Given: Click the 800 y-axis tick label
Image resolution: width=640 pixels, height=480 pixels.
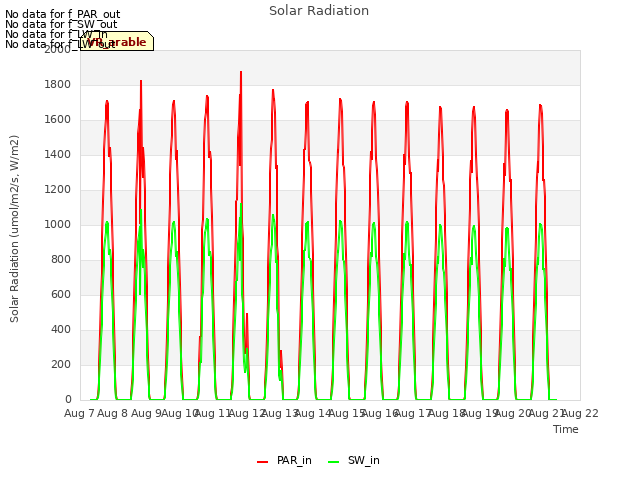Looking at the screenshot, I should [x=61, y=260].
